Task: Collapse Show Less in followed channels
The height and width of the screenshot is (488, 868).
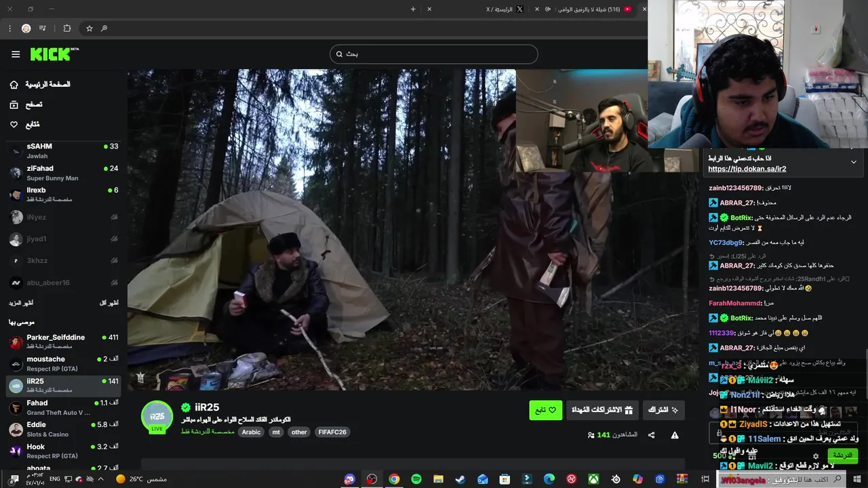Action: point(108,302)
